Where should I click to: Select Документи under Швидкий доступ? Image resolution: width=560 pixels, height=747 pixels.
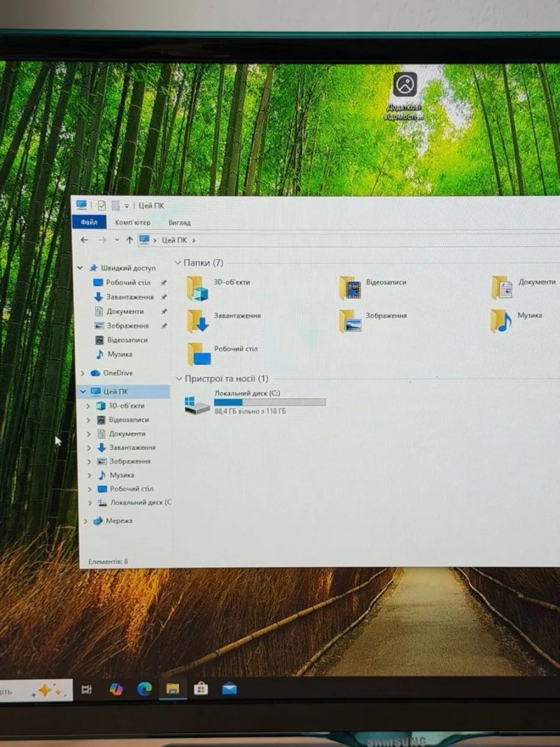click(x=125, y=311)
